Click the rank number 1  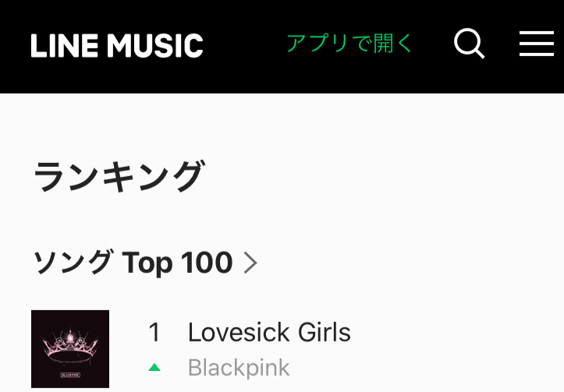click(x=154, y=333)
